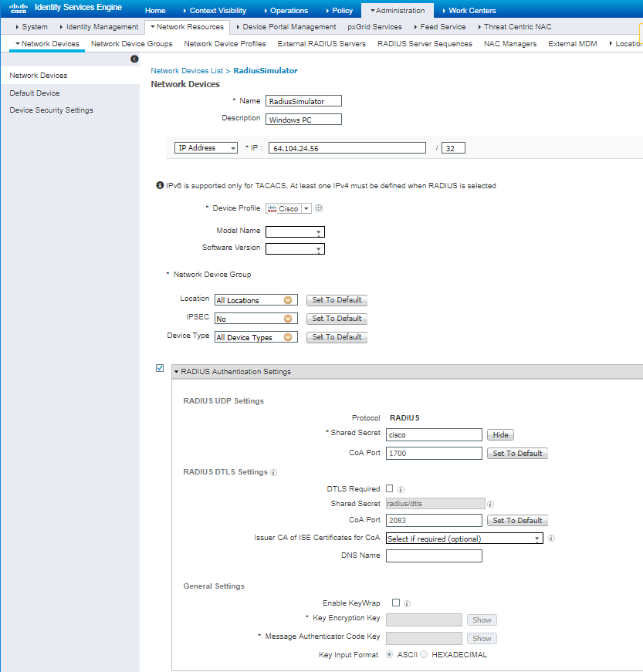Switch to Network Device Profiles tab
Image resolution: width=643 pixels, height=672 pixels.
click(x=225, y=44)
